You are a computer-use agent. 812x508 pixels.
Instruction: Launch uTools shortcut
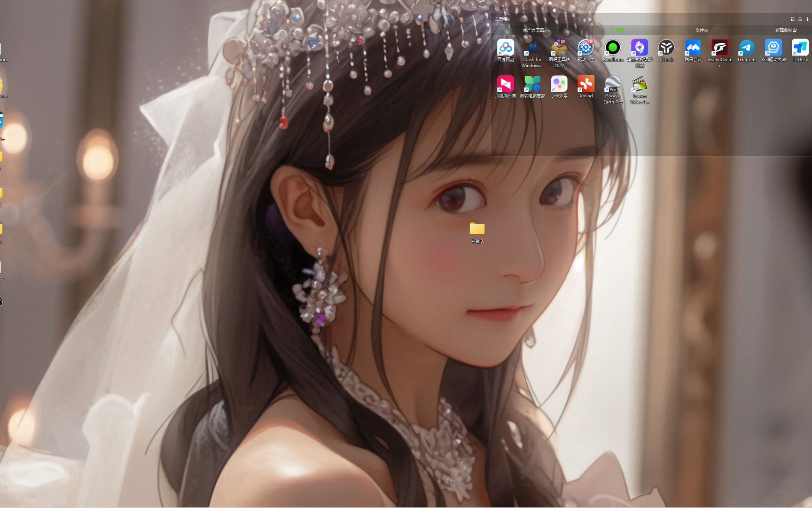click(x=666, y=51)
